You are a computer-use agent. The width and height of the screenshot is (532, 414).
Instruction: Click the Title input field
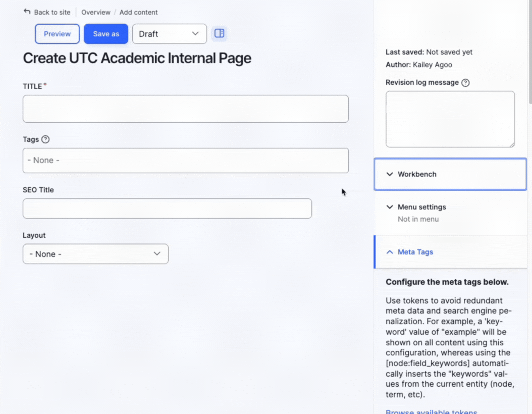[x=185, y=109]
